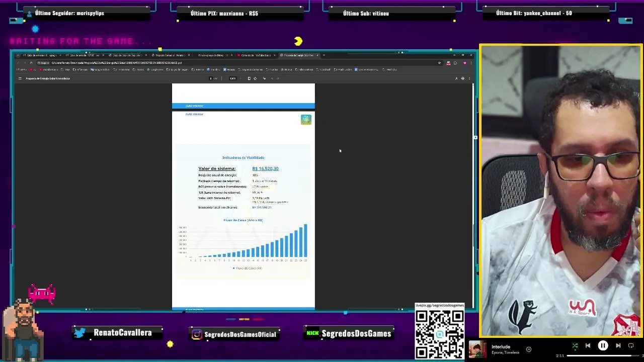Select the active Proposta de Energia Solar tab
Viewport: 644px width, 362px height.
(x=299, y=55)
